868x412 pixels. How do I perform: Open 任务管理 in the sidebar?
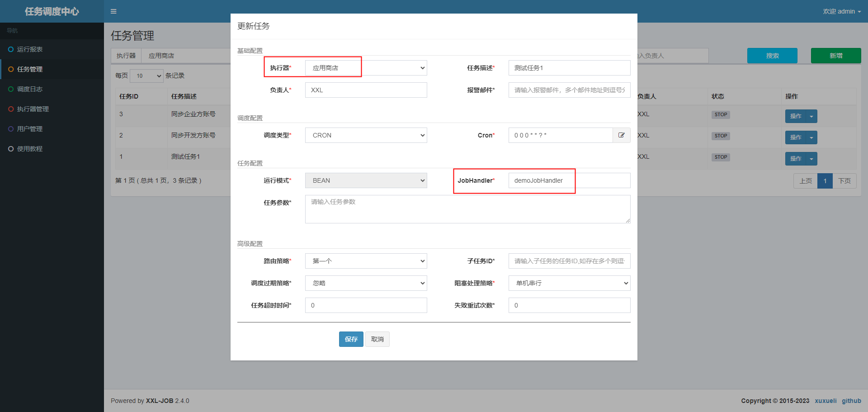[52, 69]
